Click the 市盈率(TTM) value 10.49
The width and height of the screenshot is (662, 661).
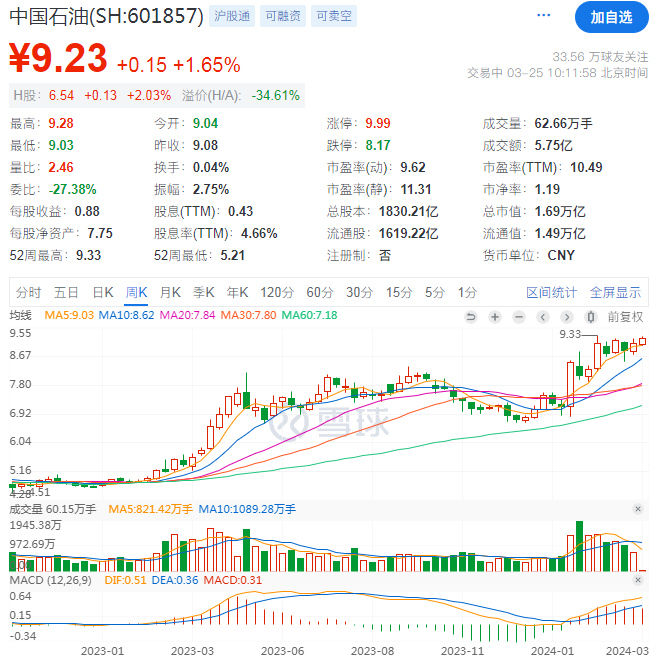tap(586, 167)
